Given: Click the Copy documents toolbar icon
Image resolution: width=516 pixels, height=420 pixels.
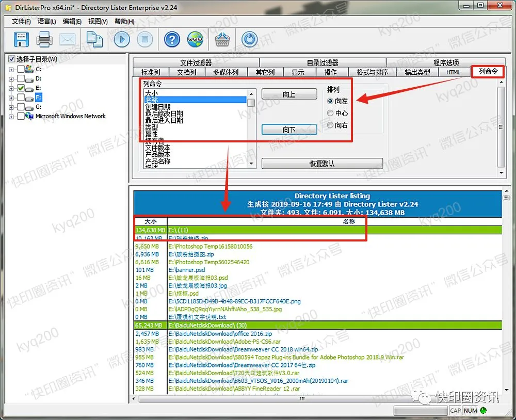Looking at the screenshot, I should click(x=94, y=40).
